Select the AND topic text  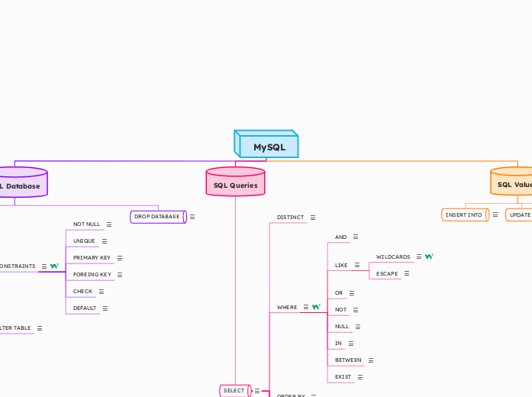[341, 237]
